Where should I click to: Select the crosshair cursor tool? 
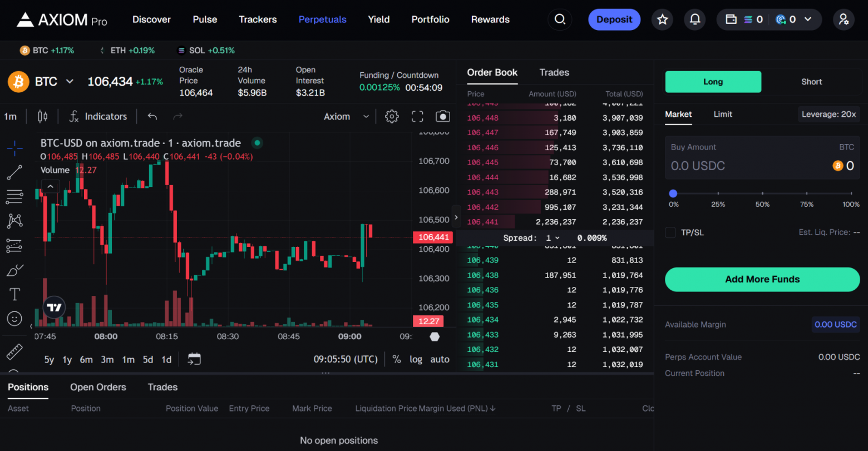pos(14,148)
